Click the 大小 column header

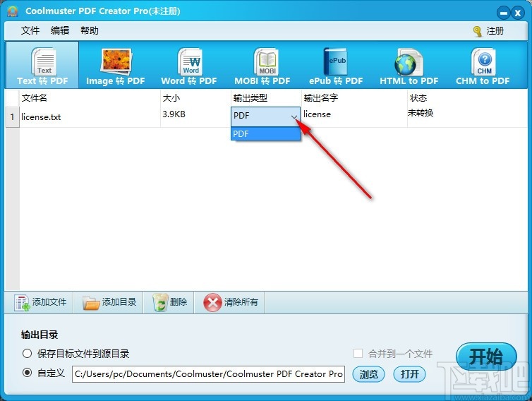pyautogui.click(x=195, y=98)
